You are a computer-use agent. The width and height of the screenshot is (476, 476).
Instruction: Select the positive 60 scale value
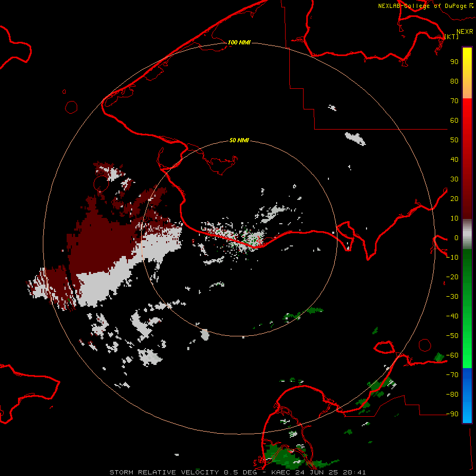click(454, 121)
